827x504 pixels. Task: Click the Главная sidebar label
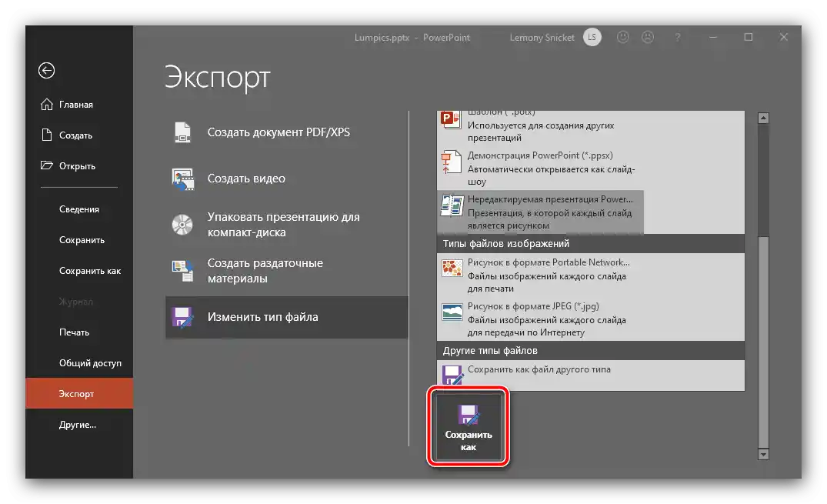76,105
